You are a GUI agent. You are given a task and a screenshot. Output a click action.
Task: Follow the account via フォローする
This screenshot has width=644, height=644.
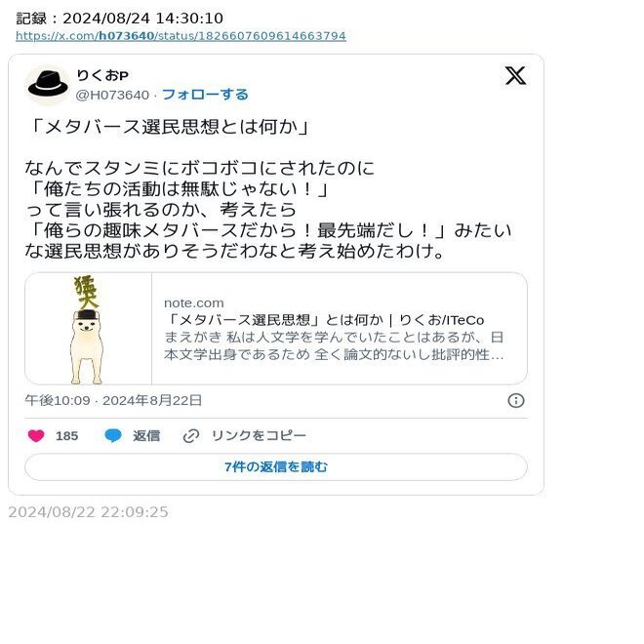tap(205, 95)
